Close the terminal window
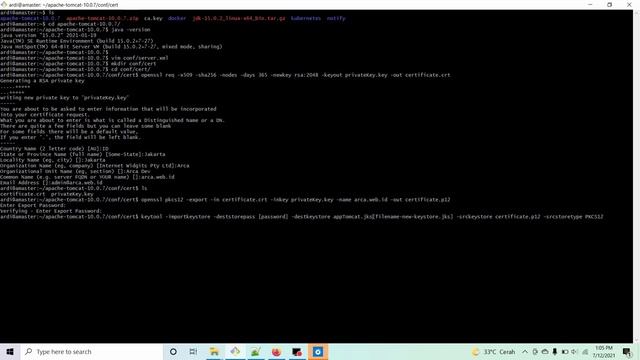Screen dimensions: 640x360 tap(629, 4)
